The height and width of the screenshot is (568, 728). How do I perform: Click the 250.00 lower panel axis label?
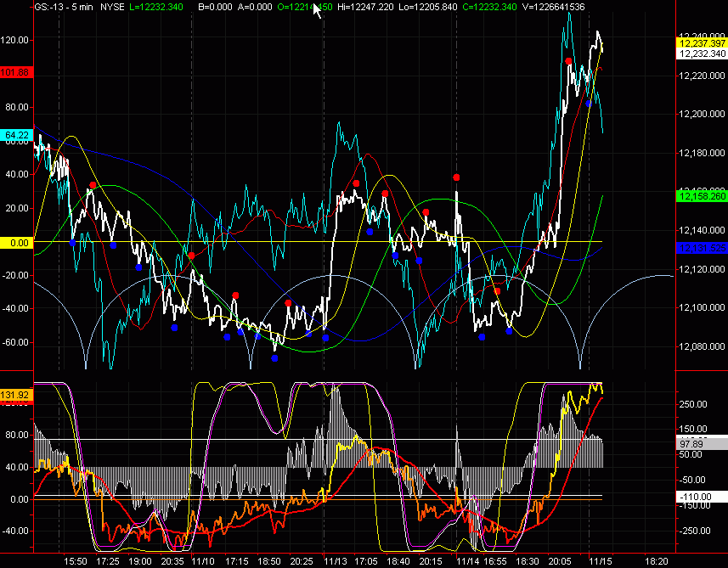(694, 405)
